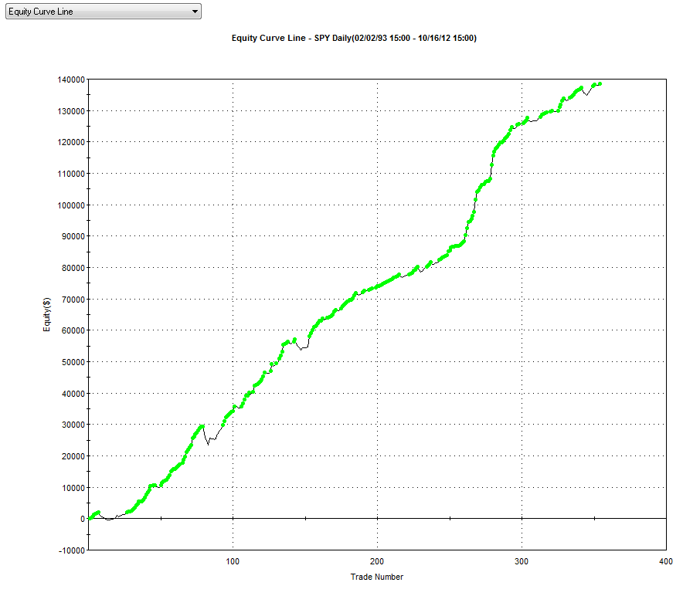Image resolution: width=700 pixels, height=596 pixels.
Task: Open the Equity Curve Line dropdown
Action: [x=103, y=11]
